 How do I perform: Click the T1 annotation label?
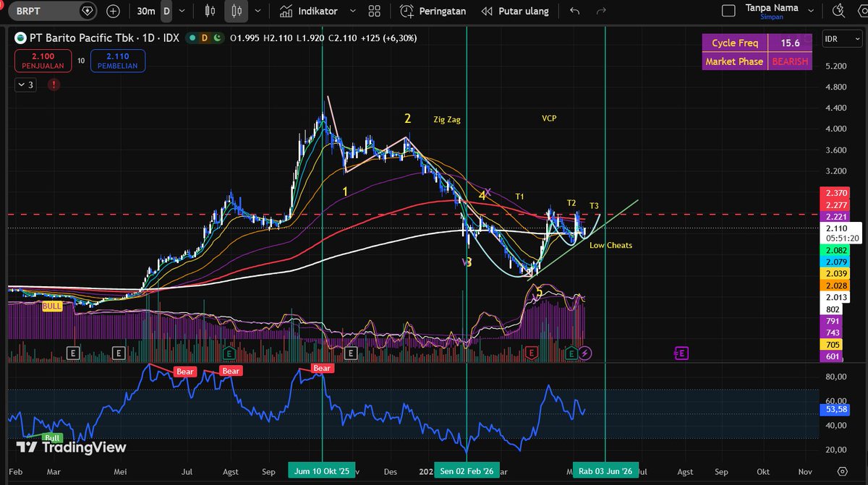pyautogui.click(x=520, y=197)
